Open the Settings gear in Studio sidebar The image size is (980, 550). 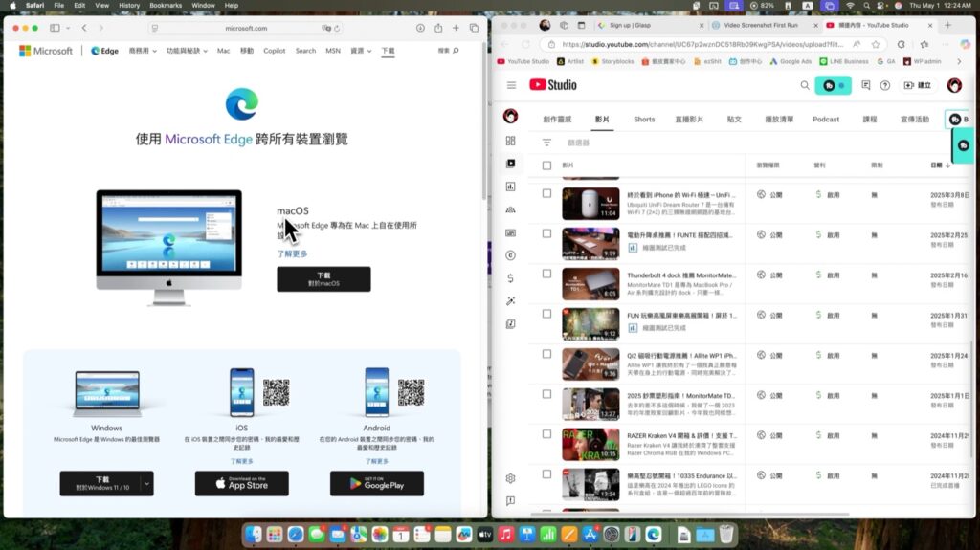[x=511, y=478]
